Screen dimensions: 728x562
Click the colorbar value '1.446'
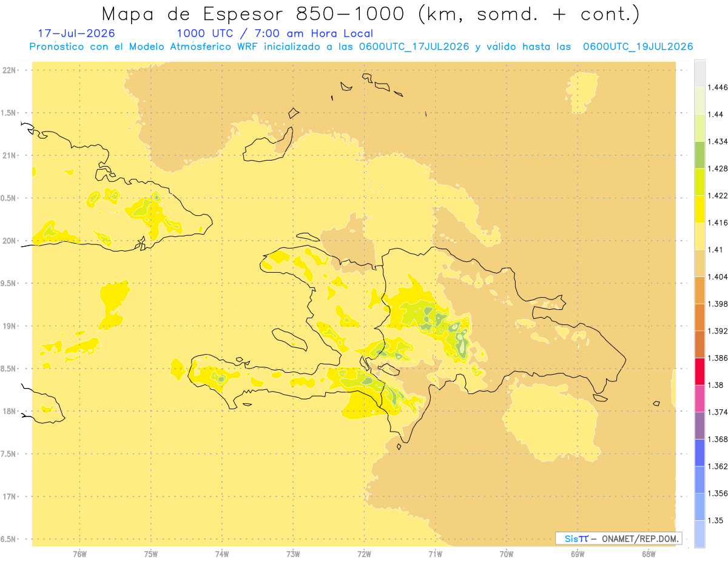click(x=717, y=87)
